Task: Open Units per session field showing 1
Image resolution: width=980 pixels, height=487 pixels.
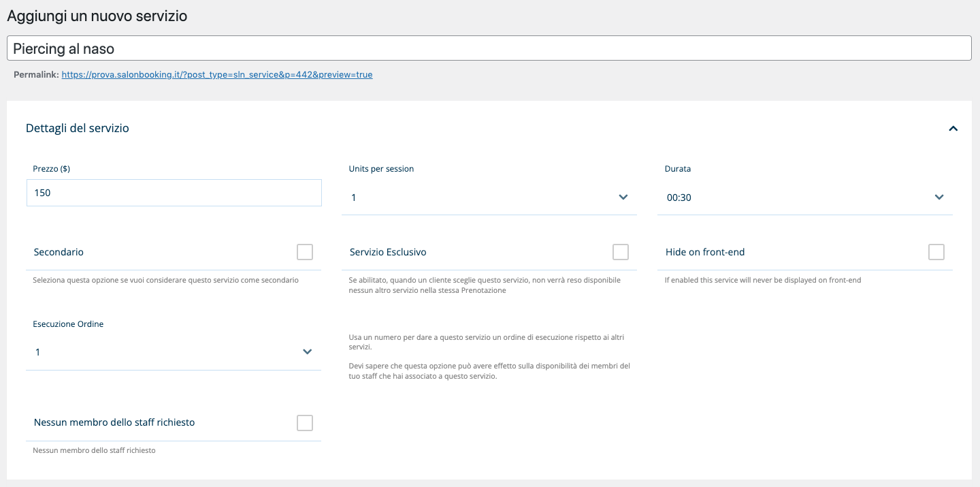Action: click(x=476, y=198)
